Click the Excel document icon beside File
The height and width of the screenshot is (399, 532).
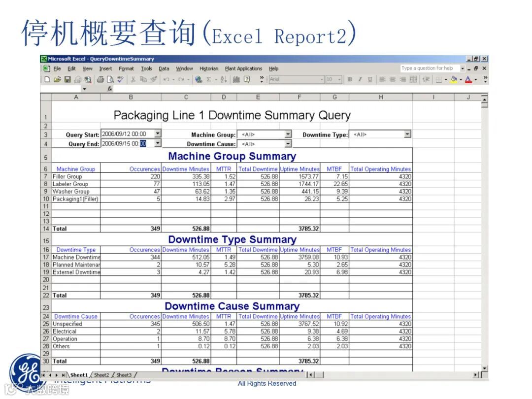point(46,68)
